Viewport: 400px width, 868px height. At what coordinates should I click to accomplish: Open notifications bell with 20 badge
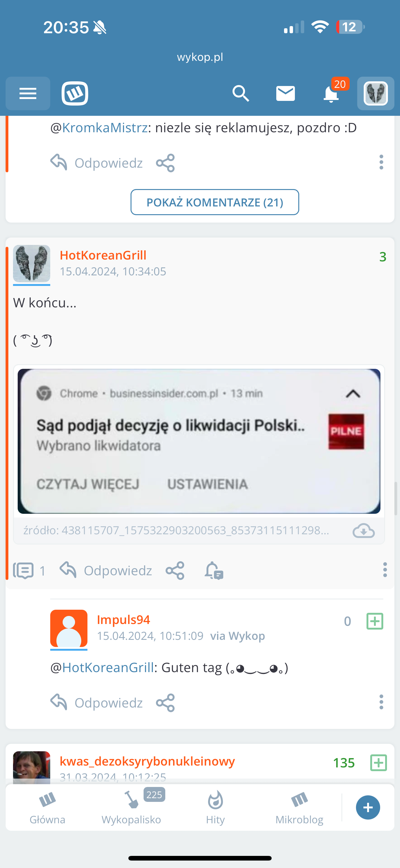click(x=332, y=93)
